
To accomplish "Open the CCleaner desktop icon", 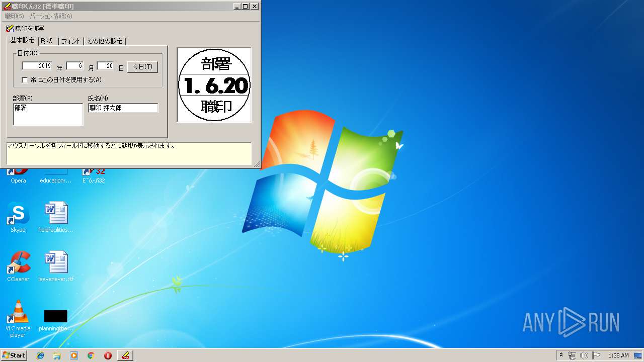I will click(18, 266).
